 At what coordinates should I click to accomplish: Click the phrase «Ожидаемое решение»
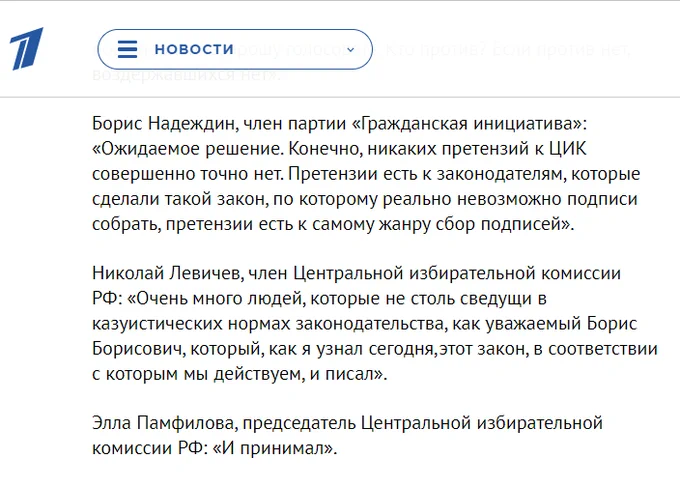point(181,149)
